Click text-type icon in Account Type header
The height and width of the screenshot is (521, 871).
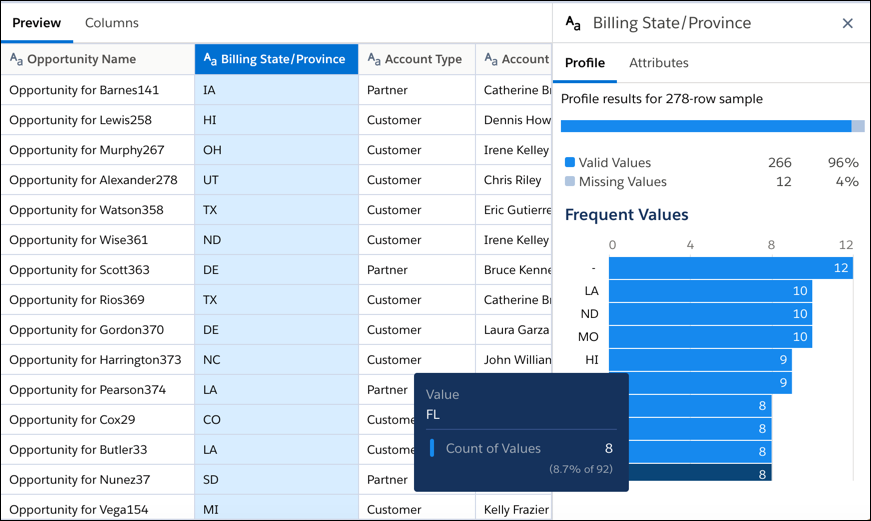coord(374,59)
